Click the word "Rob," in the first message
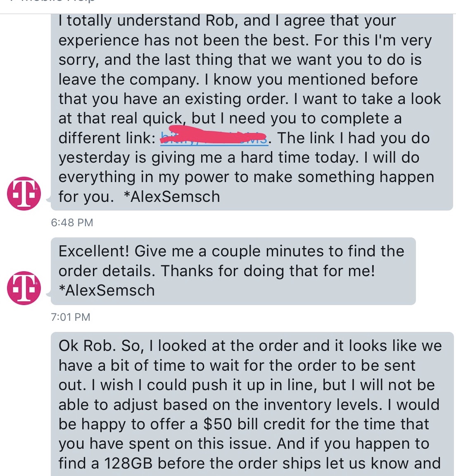Viewport: 456px width, 476px height. click(221, 21)
